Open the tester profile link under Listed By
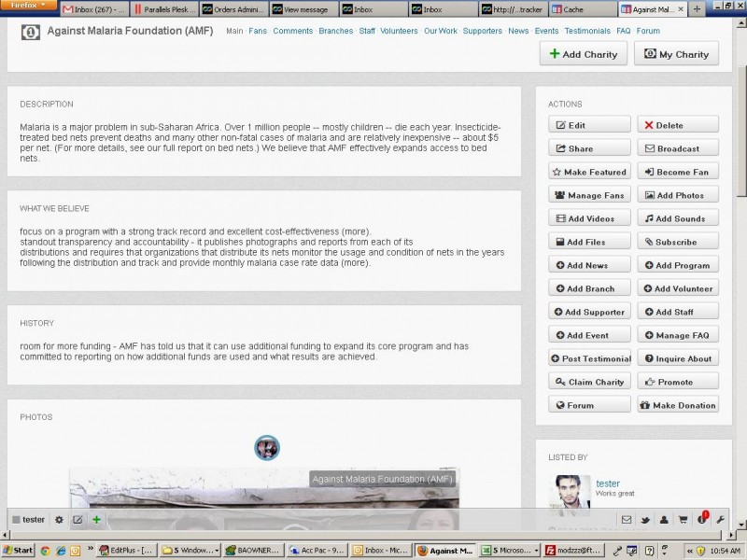This screenshot has height=560, width=747. (608, 483)
